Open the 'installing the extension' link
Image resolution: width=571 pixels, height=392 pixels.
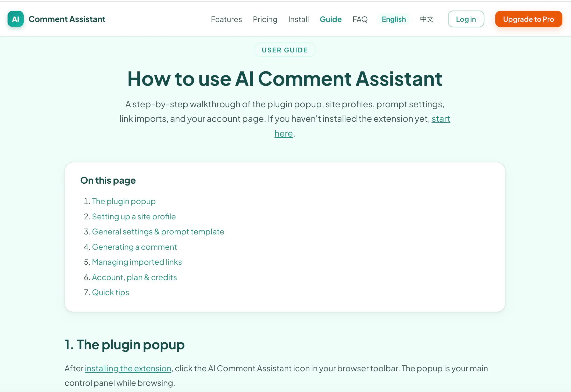coord(128,368)
